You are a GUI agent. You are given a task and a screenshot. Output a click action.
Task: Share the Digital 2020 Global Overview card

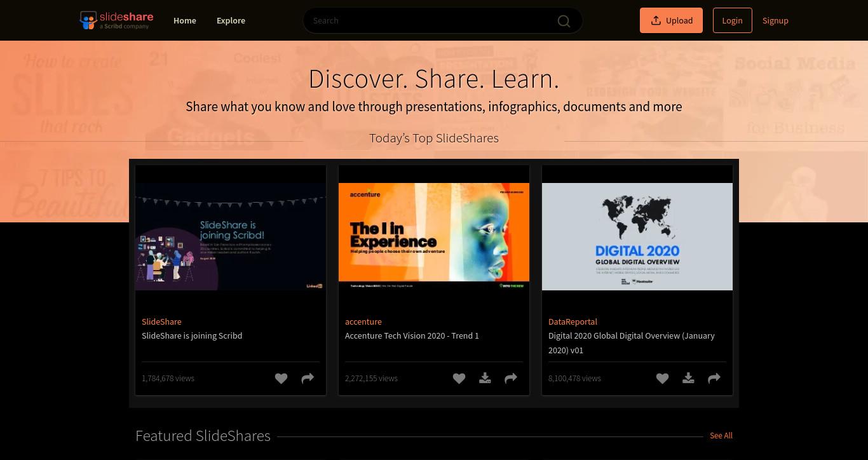click(x=714, y=379)
